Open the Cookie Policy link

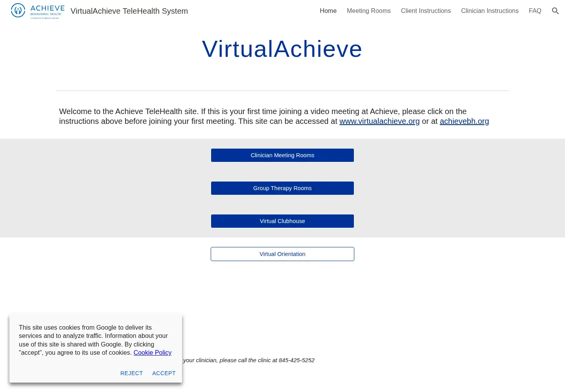(152, 352)
